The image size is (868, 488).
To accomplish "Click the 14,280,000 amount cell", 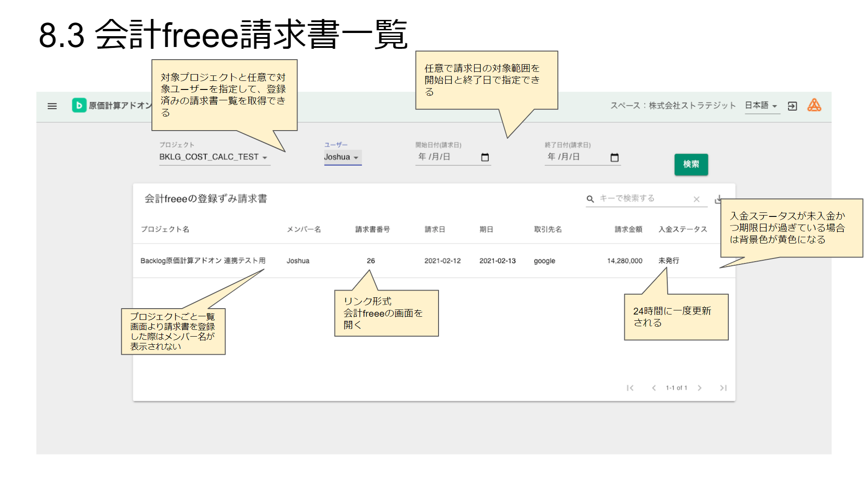I will coord(625,261).
